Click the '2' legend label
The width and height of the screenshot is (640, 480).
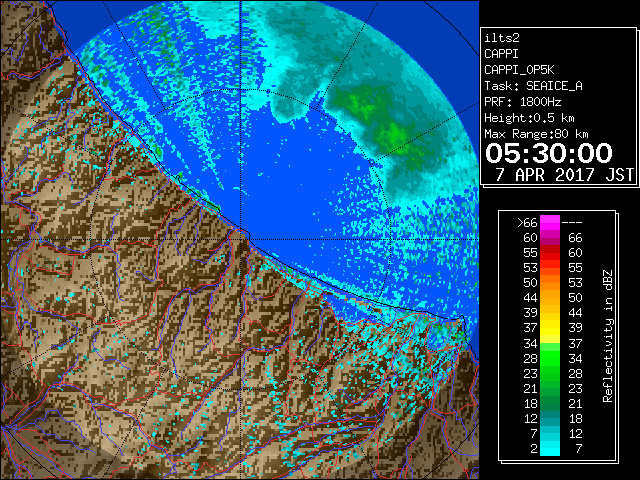(534, 448)
